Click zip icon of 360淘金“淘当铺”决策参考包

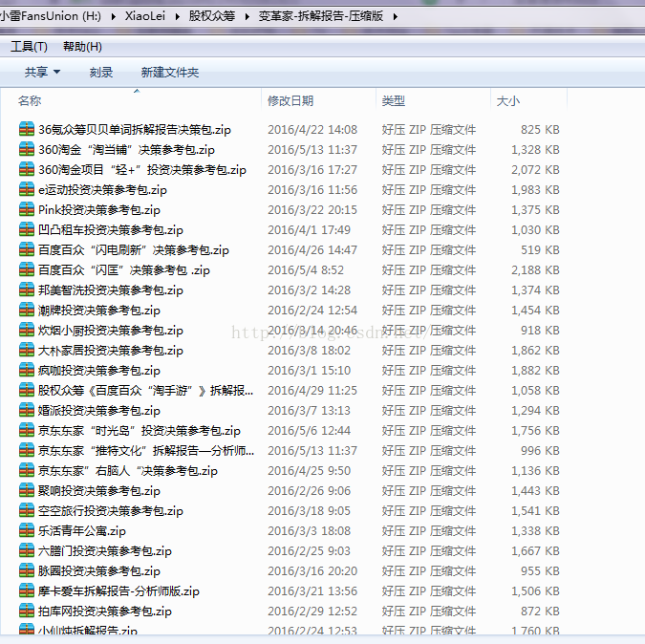pos(27,149)
